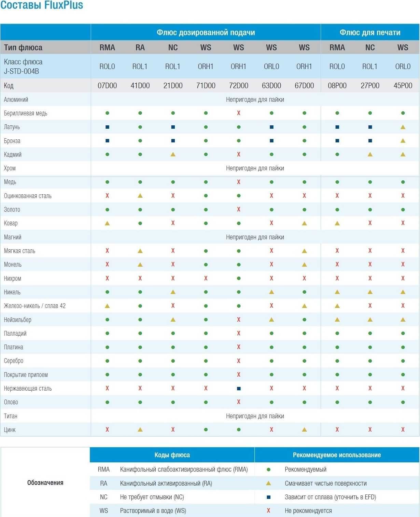Click the red X in Палладий row
The width and height of the screenshot is (420, 517).
pyautogui.click(x=239, y=333)
